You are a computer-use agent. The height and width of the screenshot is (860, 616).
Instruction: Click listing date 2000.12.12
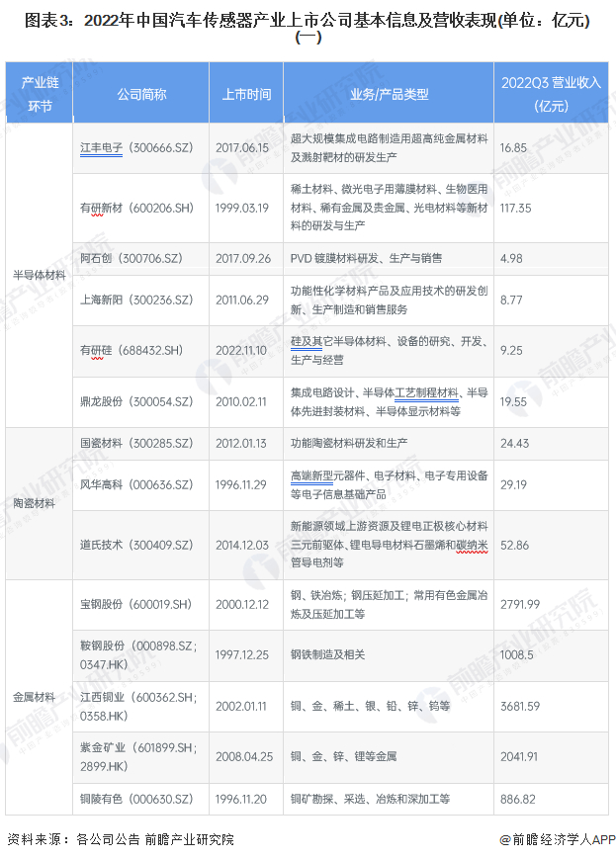point(242,605)
